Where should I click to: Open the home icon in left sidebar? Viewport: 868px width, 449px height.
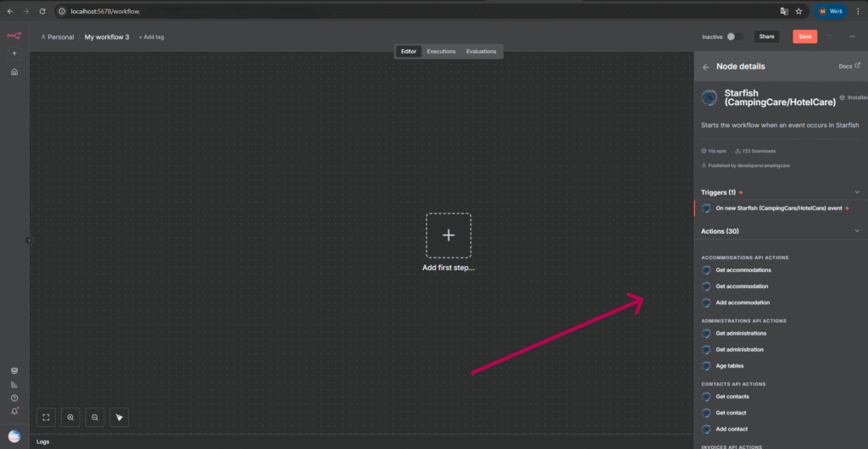pyautogui.click(x=14, y=72)
